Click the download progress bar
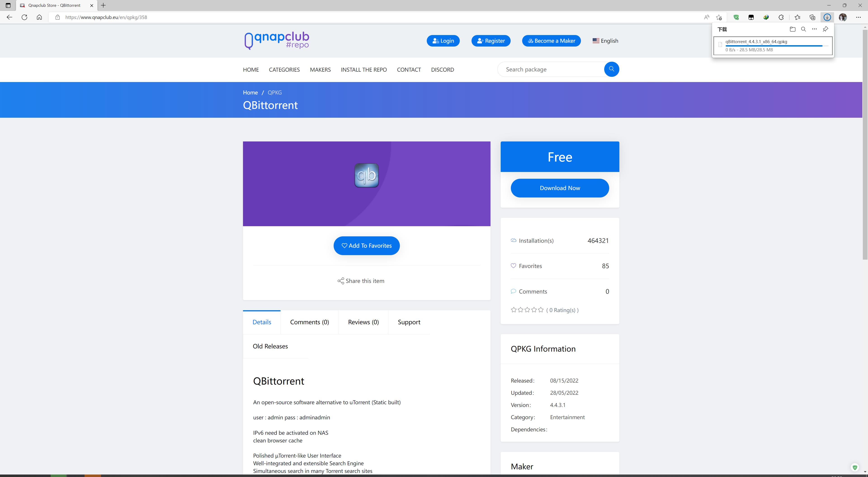 [777, 46]
